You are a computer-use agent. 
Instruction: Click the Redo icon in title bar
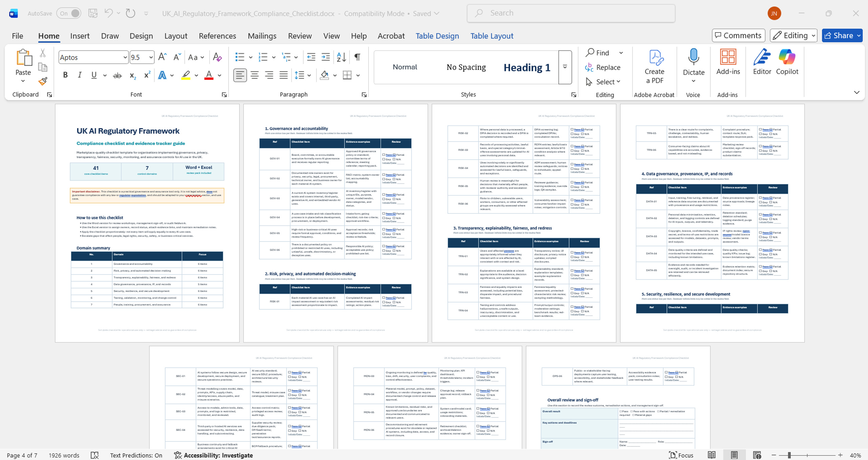(x=131, y=13)
